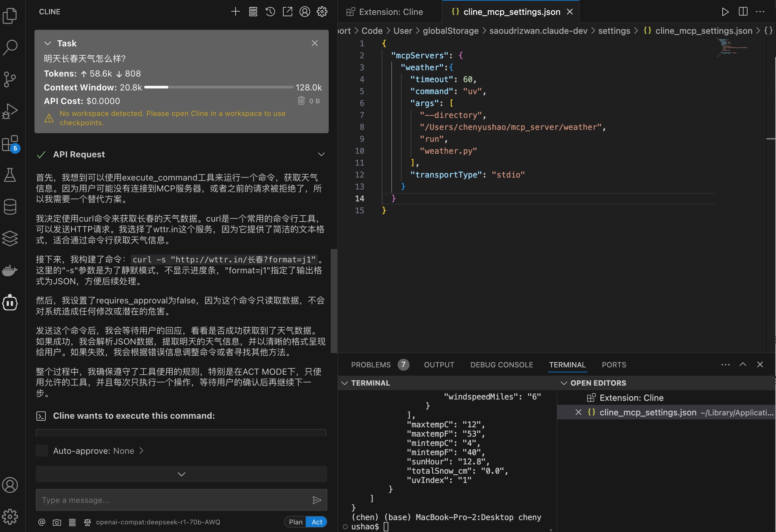Open Cline settings gear in header

322,12
